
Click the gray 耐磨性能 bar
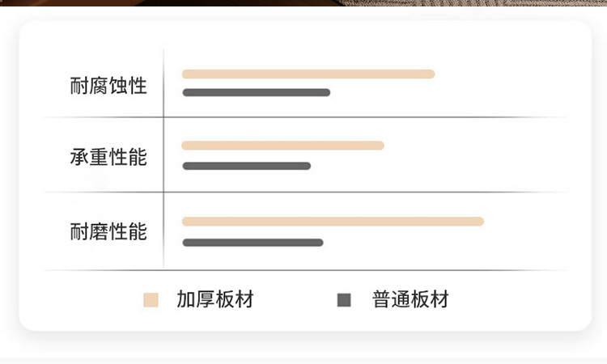click(253, 243)
